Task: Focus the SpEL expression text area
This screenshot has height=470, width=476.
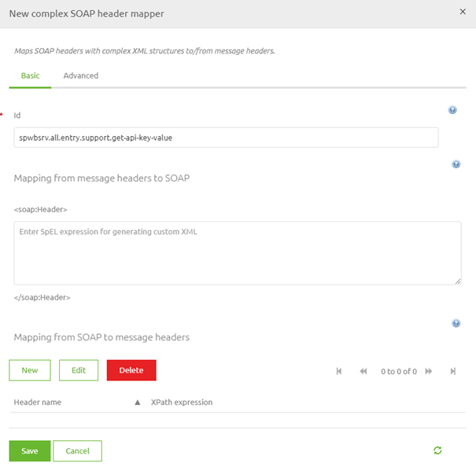Action: point(237,252)
